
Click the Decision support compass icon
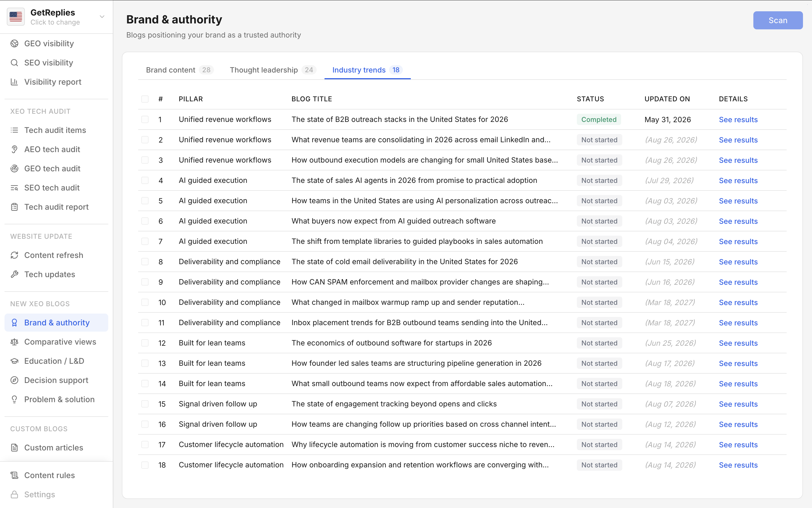pyautogui.click(x=14, y=380)
